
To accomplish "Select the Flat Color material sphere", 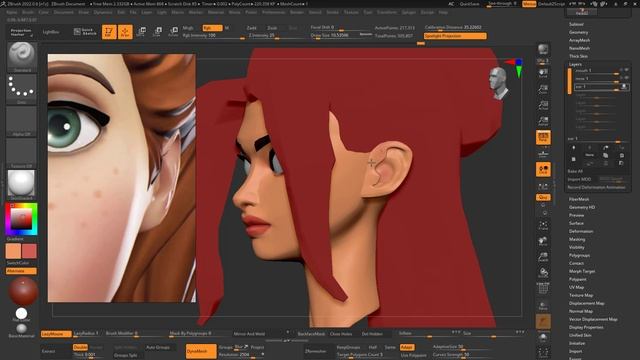I will tap(21, 314).
